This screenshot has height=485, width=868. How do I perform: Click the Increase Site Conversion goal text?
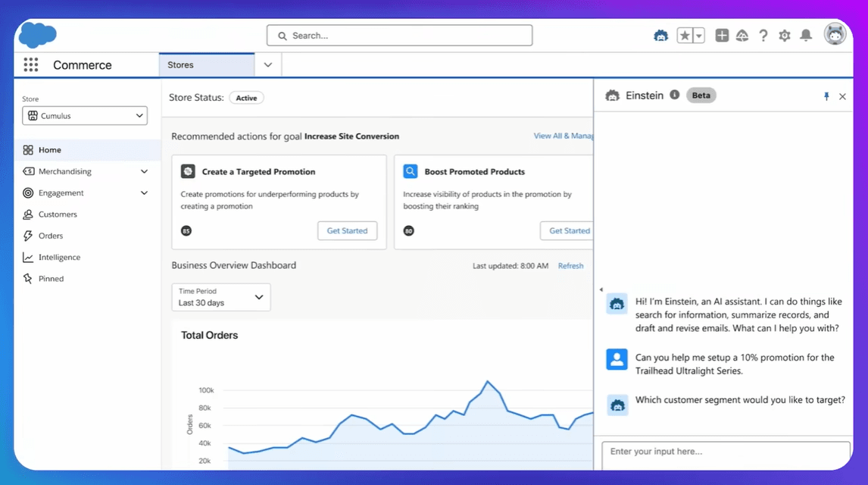(x=351, y=136)
